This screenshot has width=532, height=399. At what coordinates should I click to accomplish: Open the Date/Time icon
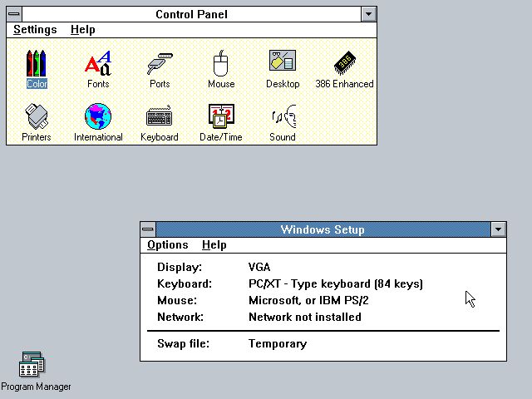coord(221,116)
